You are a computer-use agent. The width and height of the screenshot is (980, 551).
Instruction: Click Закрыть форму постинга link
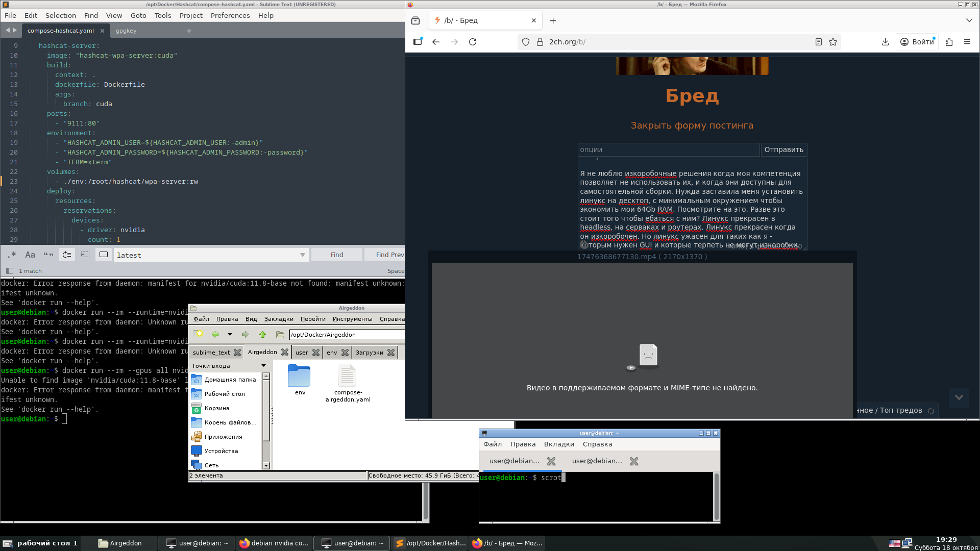pyautogui.click(x=692, y=126)
